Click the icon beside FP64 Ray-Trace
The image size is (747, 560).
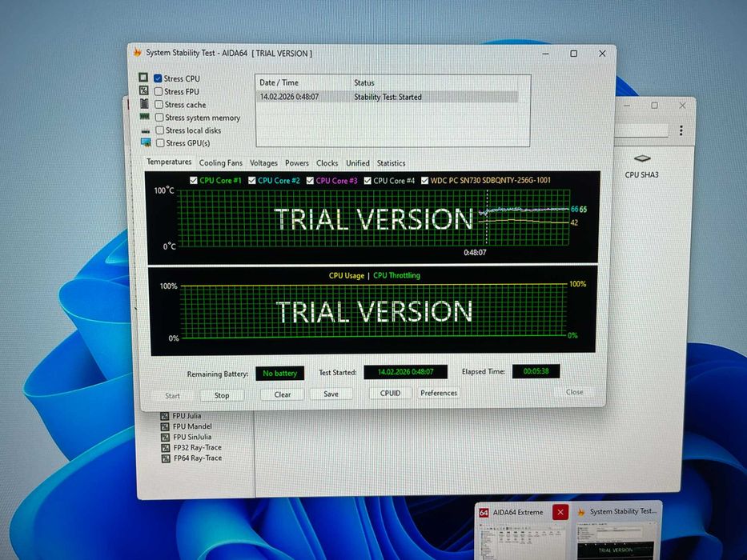[166, 458]
